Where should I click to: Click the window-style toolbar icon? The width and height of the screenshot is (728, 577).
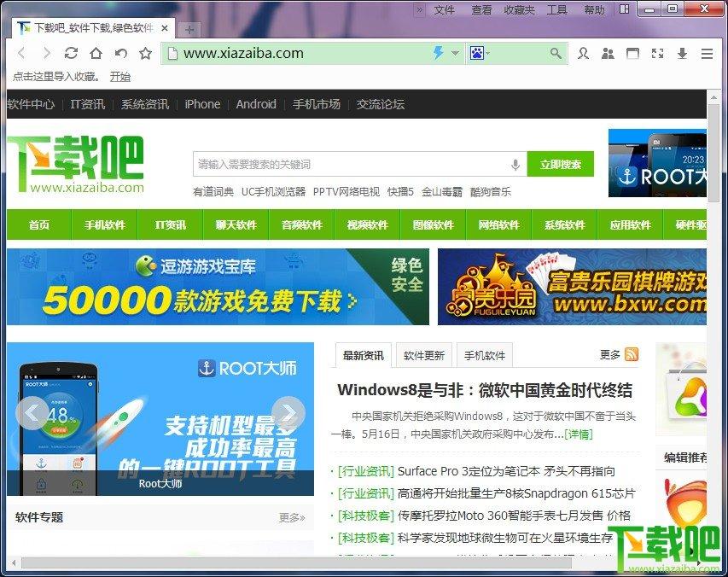point(632,54)
